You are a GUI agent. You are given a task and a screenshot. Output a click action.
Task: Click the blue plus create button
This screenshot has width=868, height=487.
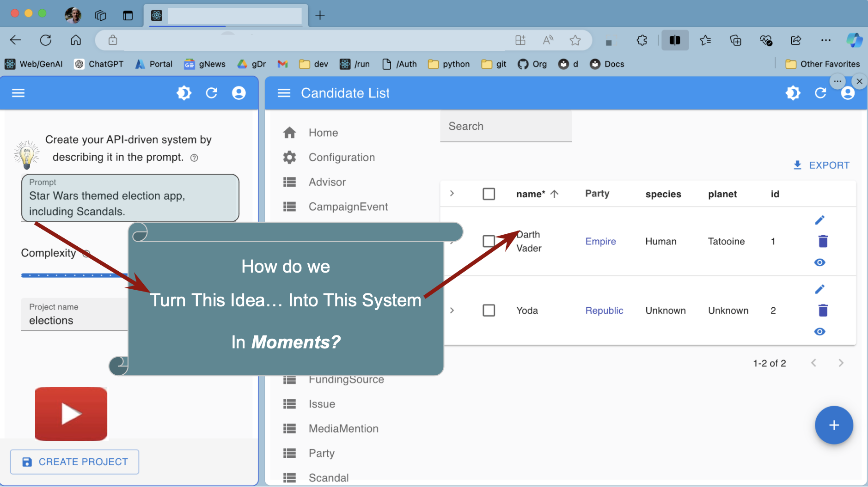coord(834,425)
